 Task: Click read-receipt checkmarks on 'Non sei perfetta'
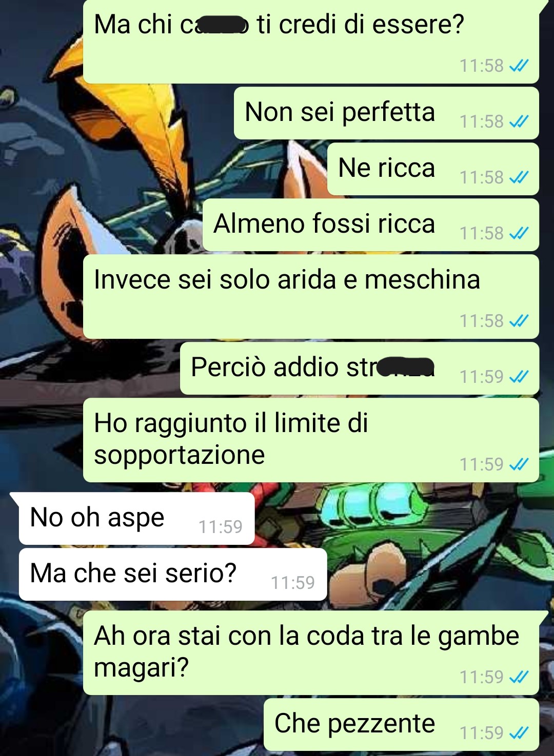(x=519, y=121)
